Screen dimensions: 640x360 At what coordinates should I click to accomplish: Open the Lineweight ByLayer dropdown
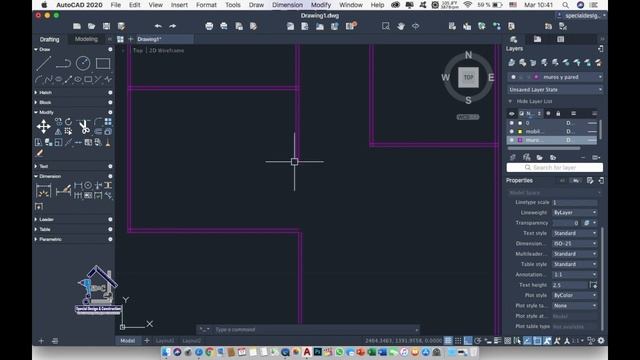pos(574,213)
